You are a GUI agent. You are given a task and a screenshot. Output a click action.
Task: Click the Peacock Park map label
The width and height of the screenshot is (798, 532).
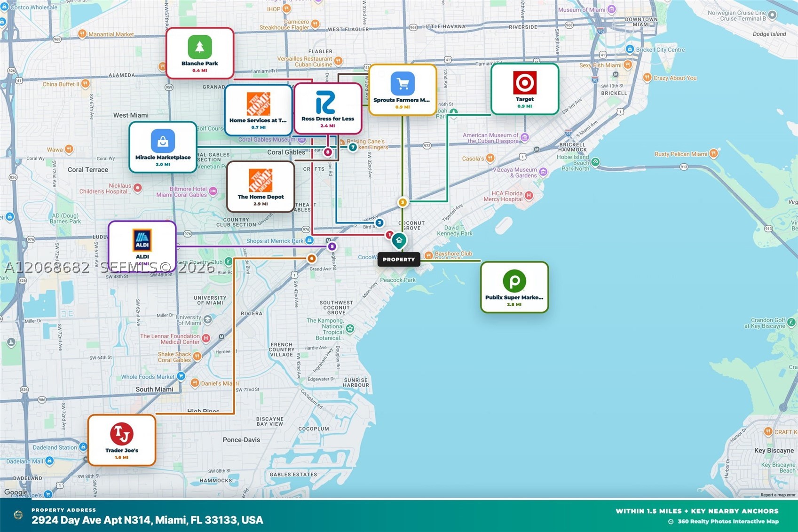coord(398,280)
